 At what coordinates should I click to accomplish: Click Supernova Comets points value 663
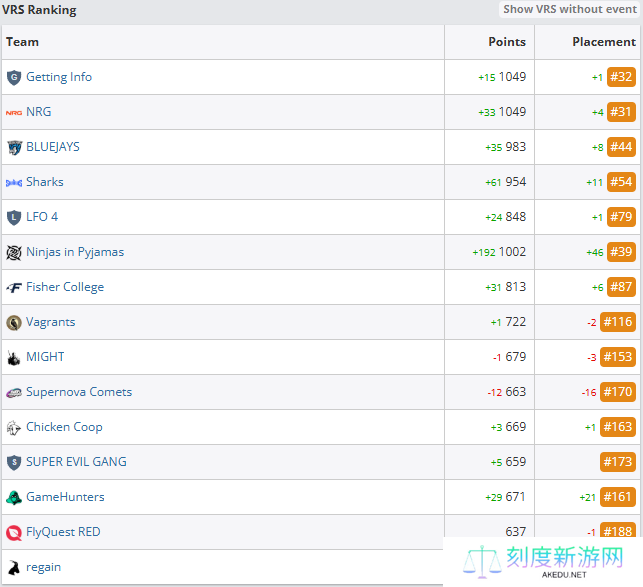coord(516,392)
